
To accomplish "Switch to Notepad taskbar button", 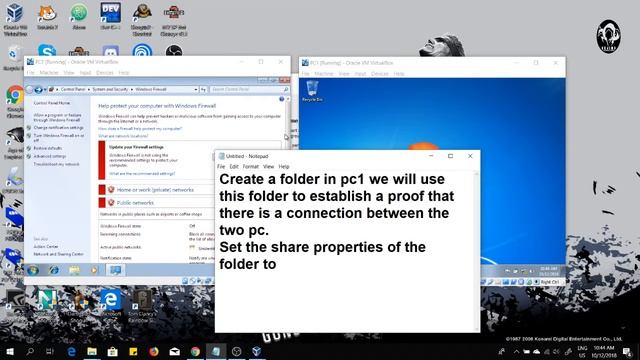I will (x=216, y=351).
